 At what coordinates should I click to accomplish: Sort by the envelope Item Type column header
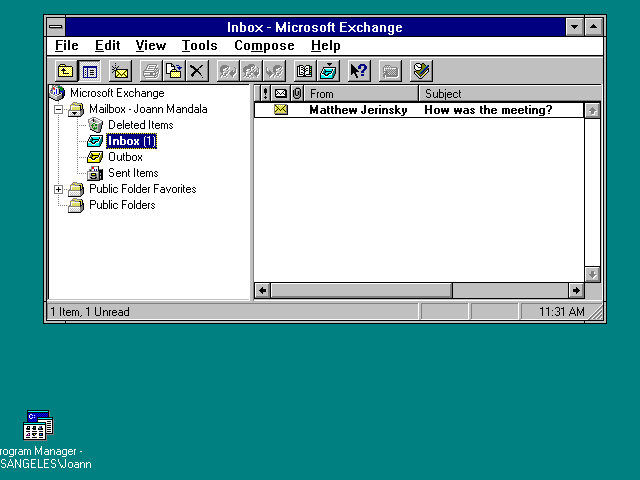tap(281, 93)
